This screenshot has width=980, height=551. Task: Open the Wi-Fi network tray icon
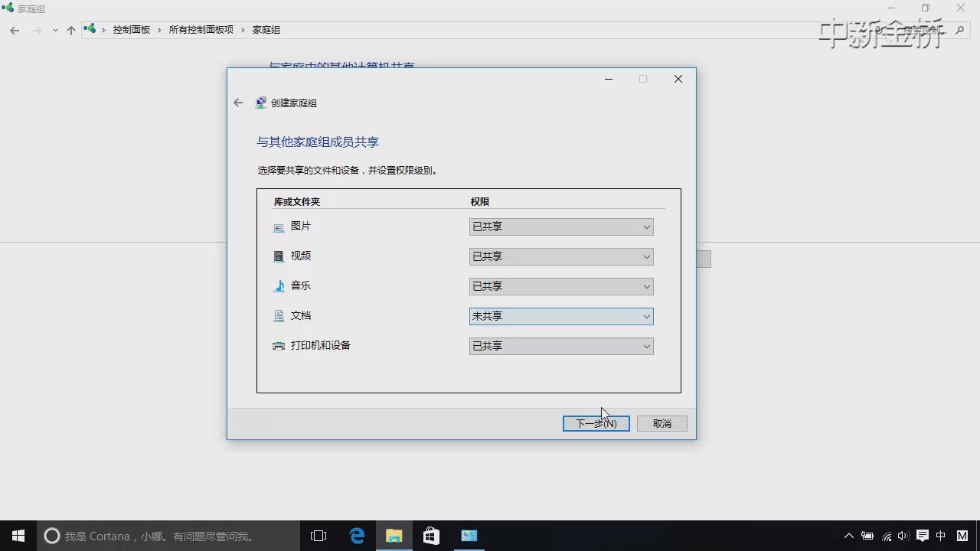887,536
